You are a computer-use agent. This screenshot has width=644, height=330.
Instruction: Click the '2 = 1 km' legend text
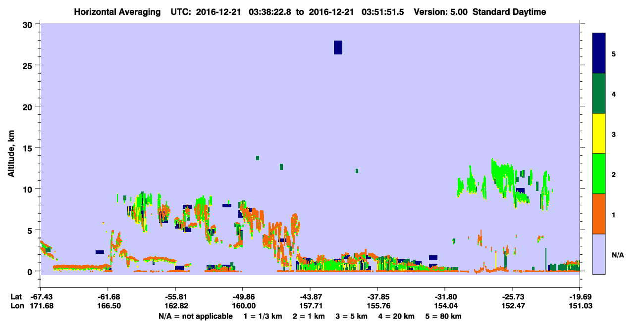point(309,316)
